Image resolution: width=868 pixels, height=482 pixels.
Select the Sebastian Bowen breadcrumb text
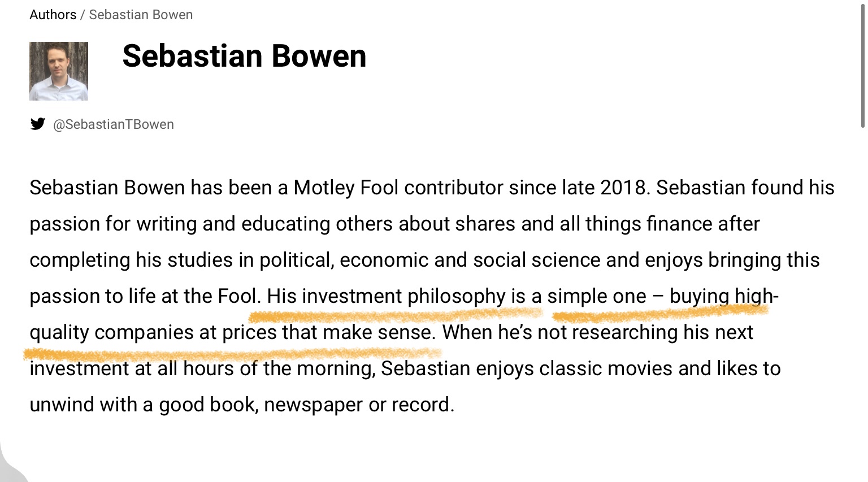point(141,15)
